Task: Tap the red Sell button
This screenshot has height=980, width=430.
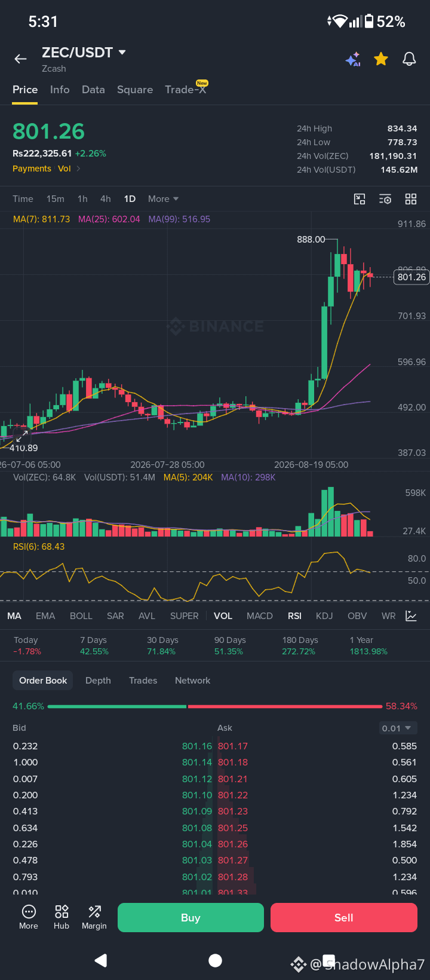Action: (x=344, y=918)
